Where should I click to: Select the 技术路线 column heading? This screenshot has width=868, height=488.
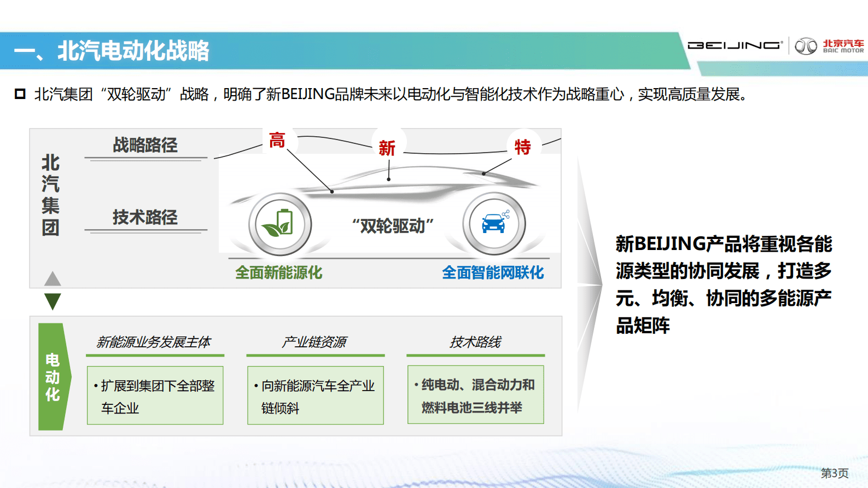(x=475, y=342)
